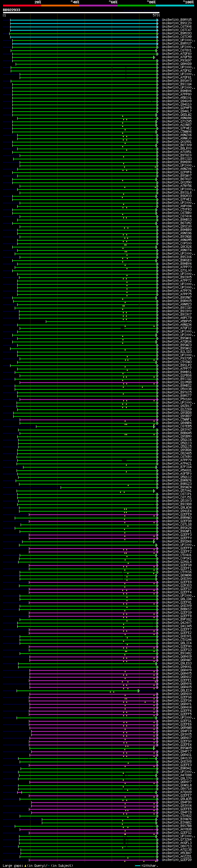This screenshot has height=868, width=197.
Task: Select the UniRef100_B9MYU7 label
Action: tap(177, 43)
